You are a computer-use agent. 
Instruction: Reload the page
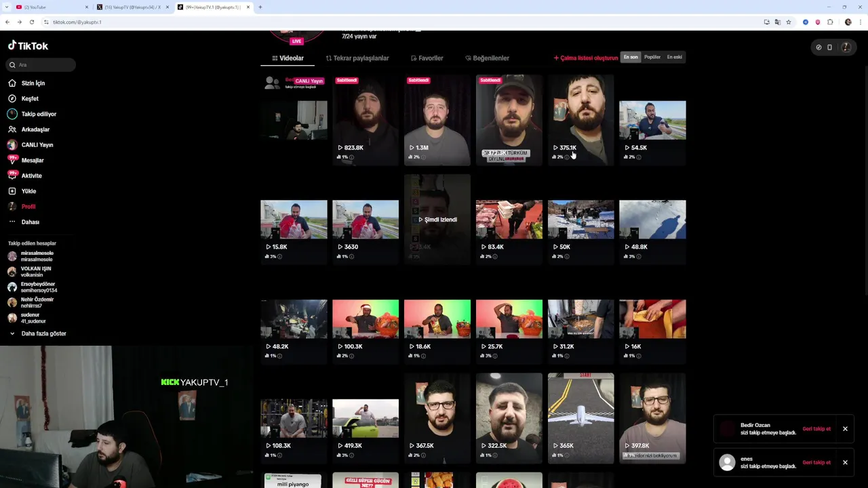coord(31,22)
